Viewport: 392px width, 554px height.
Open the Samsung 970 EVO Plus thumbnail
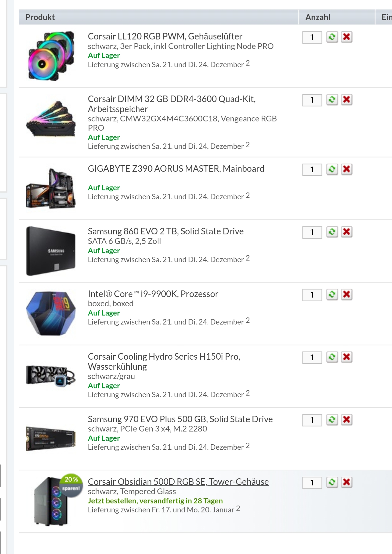(x=51, y=439)
